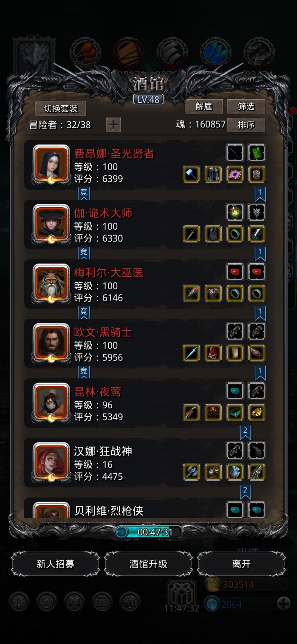Open the 排序 sort options
The height and width of the screenshot is (644, 297).
click(246, 125)
